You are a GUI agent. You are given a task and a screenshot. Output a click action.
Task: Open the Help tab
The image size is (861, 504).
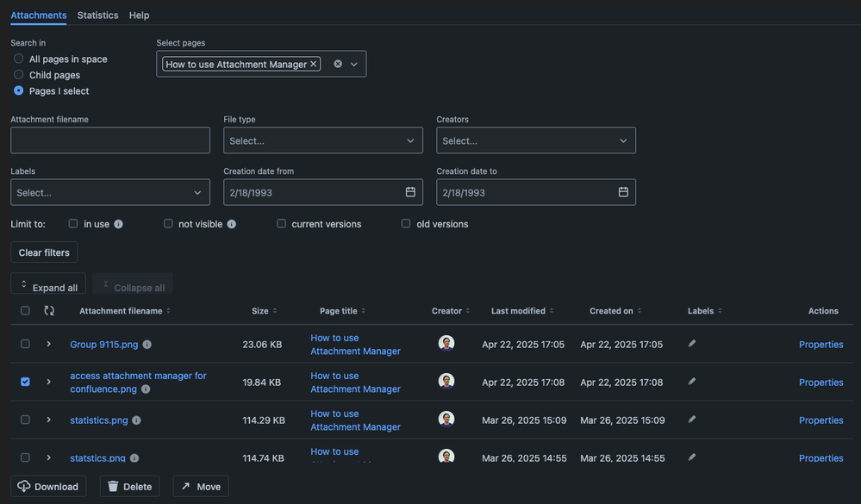point(139,16)
